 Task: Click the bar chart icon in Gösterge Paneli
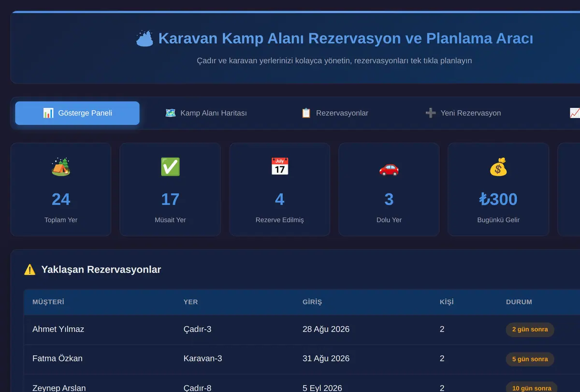48,113
